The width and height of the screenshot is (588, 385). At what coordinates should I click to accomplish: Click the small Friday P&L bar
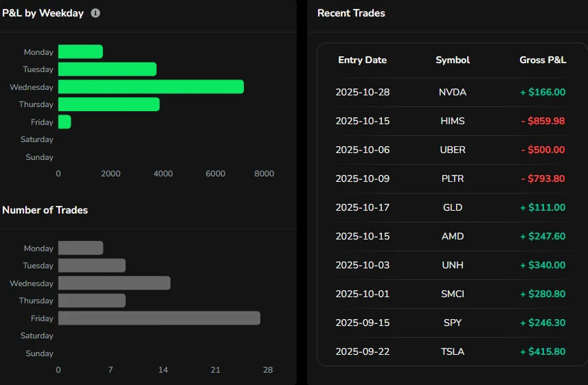(65, 122)
